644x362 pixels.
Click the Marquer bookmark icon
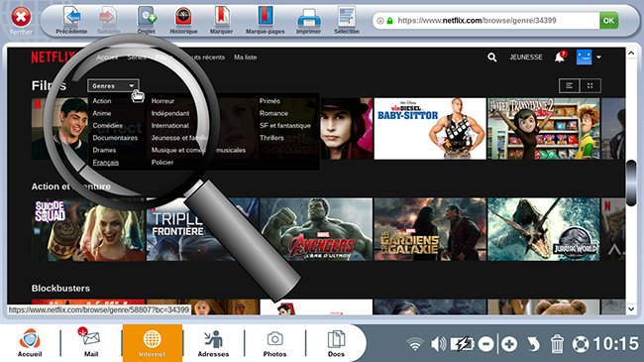[x=221, y=17]
